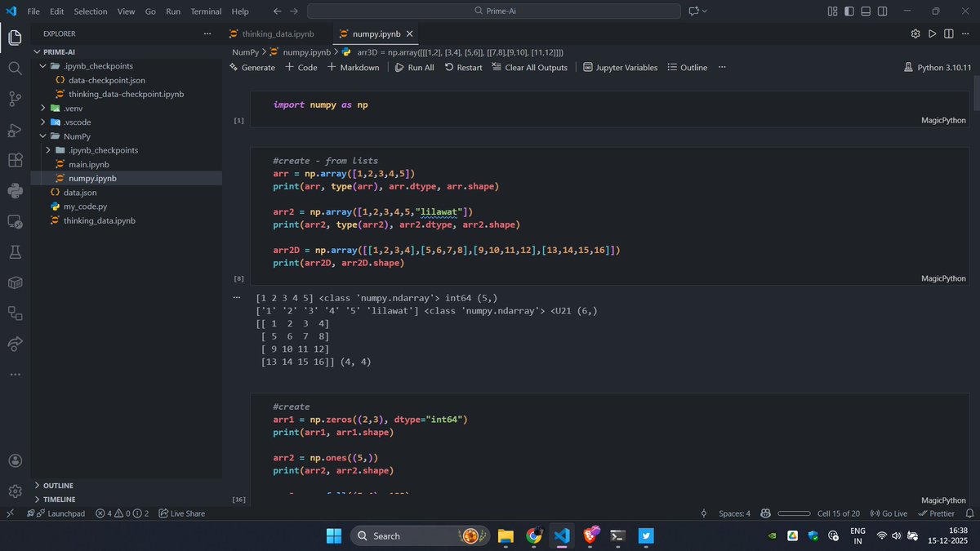Toggle the Secondary Side Bar layout
Image resolution: width=980 pixels, height=551 pixels.
[884, 11]
